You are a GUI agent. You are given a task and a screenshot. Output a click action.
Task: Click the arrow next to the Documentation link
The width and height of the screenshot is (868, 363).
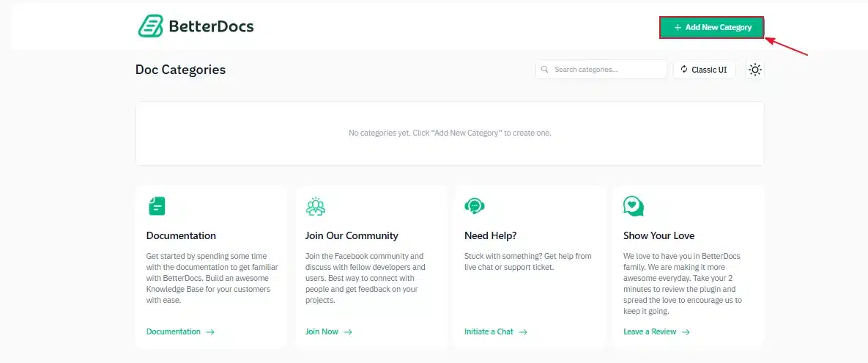pos(210,332)
